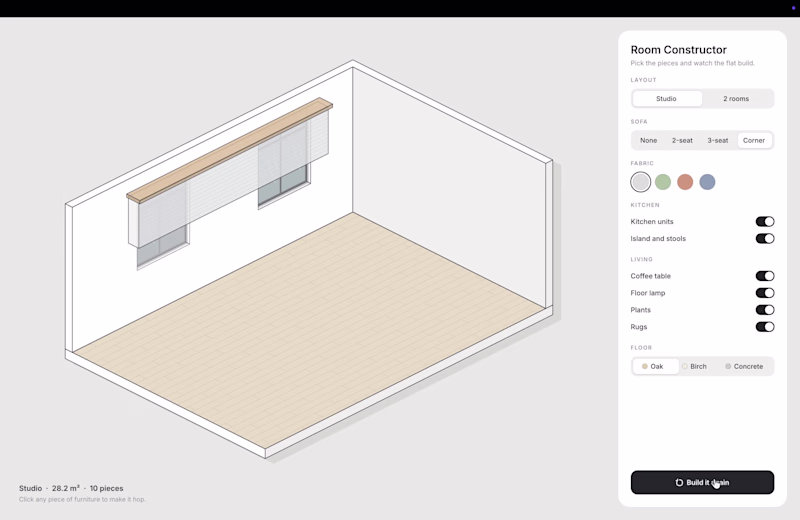Switch layout to 2 rooms
This screenshot has height=520, width=800.
[x=736, y=98]
